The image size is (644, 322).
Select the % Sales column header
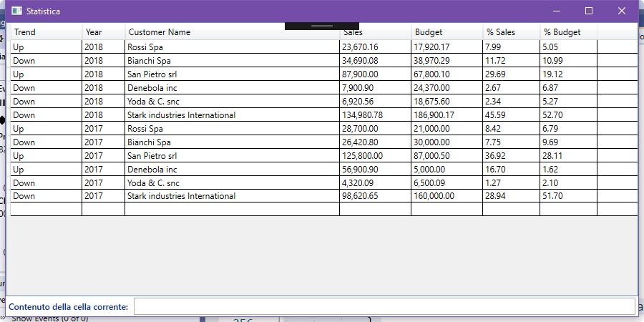click(x=511, y=32)
